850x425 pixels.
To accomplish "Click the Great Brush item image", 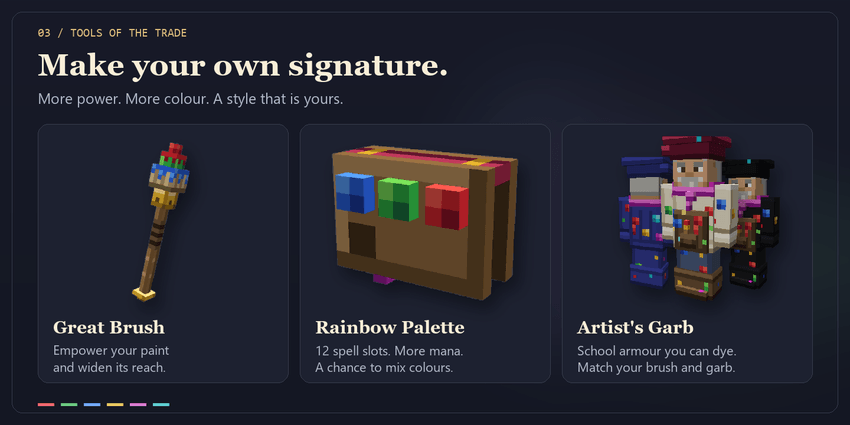I will (161, 222).
